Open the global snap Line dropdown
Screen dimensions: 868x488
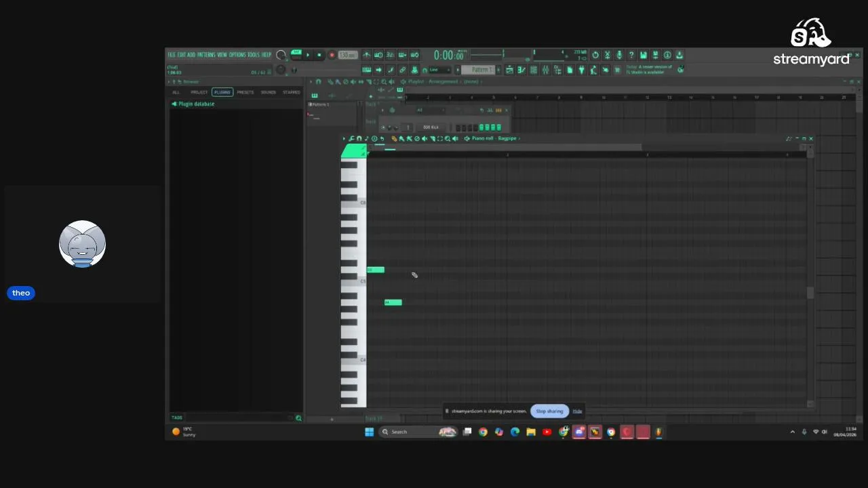point(439,70)
